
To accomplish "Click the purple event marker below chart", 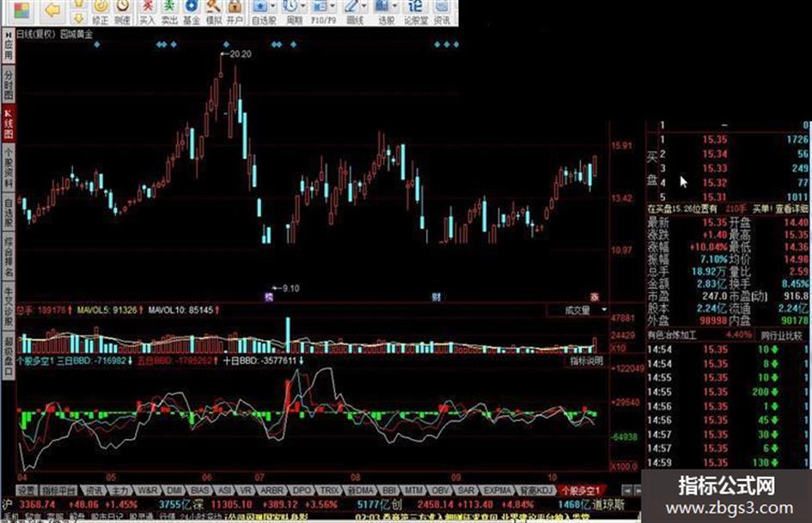I will click(x=269, y=297).
